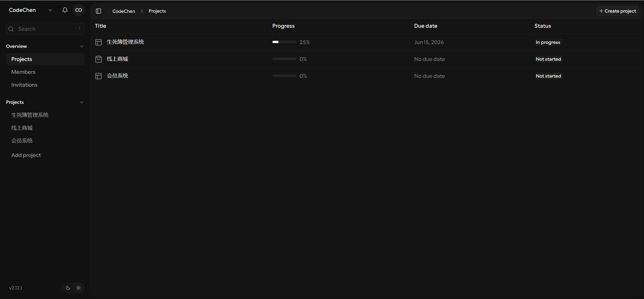Viewport: 644px width, 299px height.
Task: Click the 会员系统 row layout icon
Action: point(99,76)
